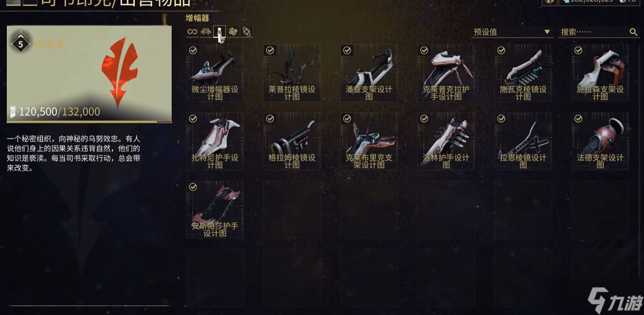This screenshot has height=315, width=644.
Task: Focus the 搜索 search field
Action: click(x=593, y=32)
